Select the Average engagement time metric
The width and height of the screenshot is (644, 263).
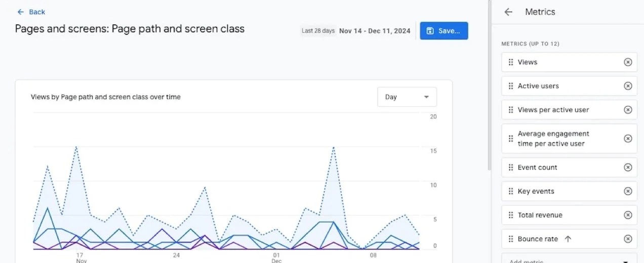(553, 139)
